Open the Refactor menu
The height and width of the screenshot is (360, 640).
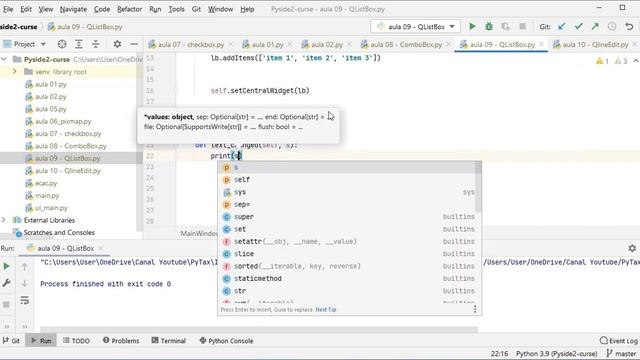(129, 9)
